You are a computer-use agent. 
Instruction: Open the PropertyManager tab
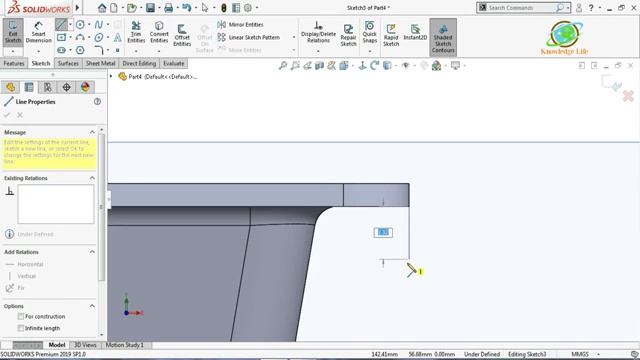(29, 87)
